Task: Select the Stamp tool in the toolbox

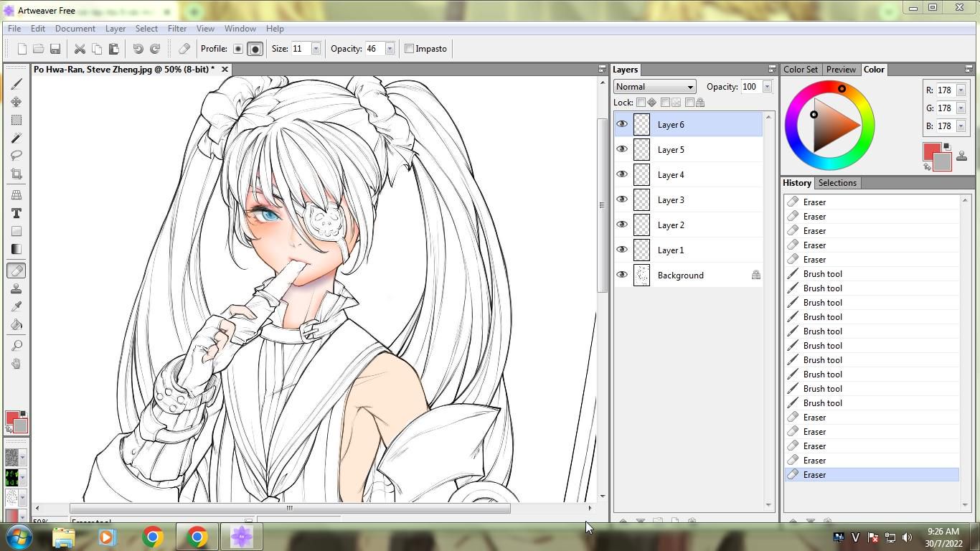Action: pos(17,288)
